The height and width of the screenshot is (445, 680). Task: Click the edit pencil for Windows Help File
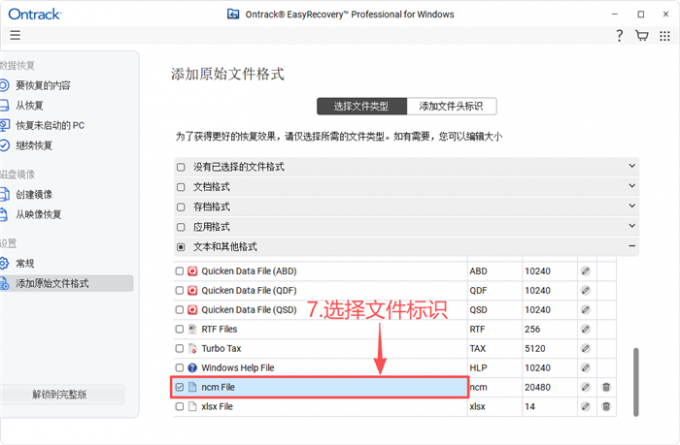pyautogui.click(x=585, y=368)
